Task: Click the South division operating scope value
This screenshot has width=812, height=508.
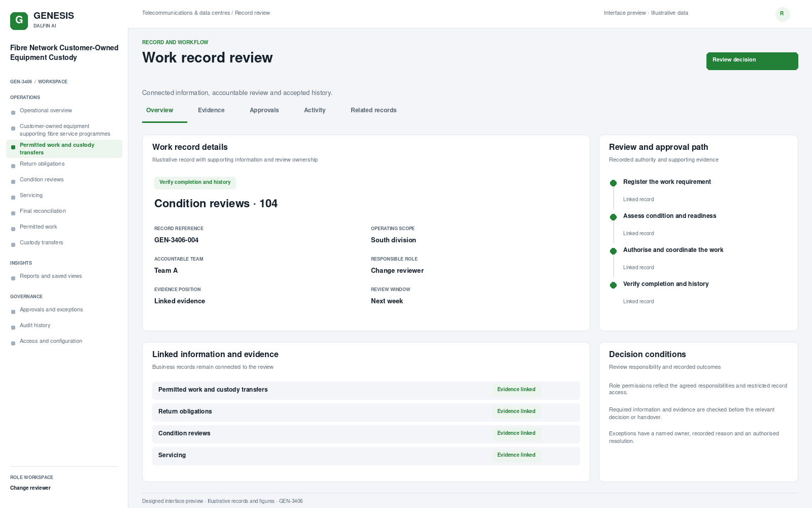Action: pyautogui.click(x=393, y=240)
